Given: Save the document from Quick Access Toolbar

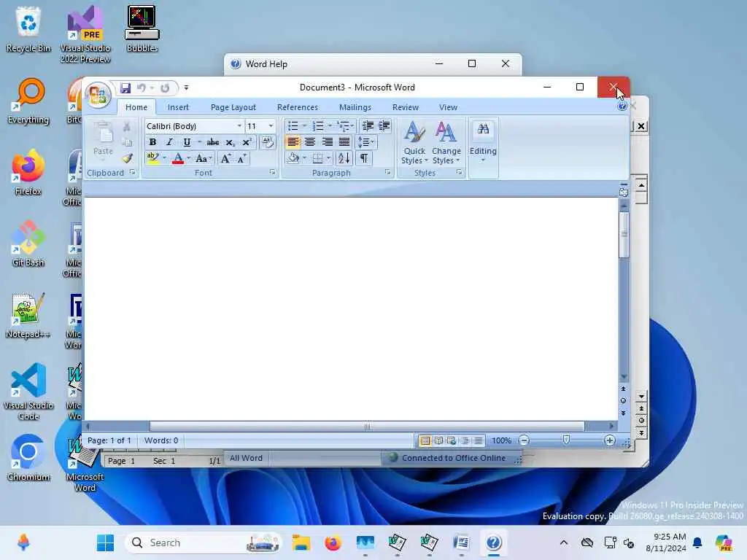Looking at the screenshot, I should [x=125, y=88].
